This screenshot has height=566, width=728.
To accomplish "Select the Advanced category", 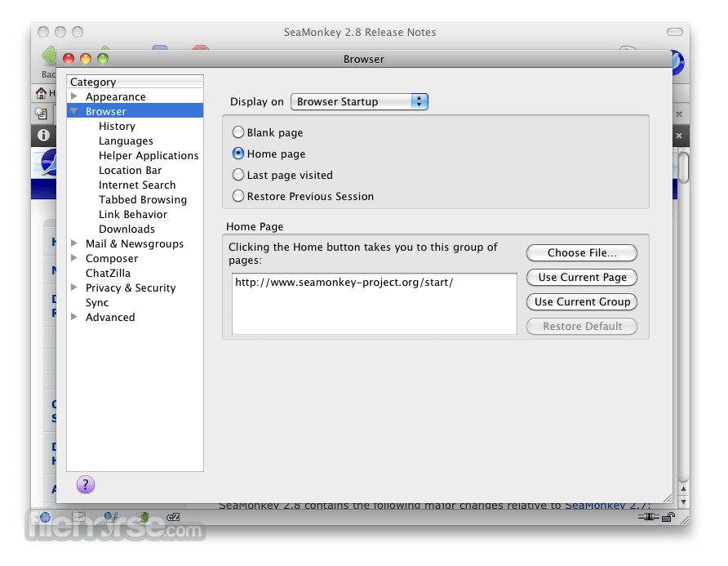I will [x=110, y=318].
